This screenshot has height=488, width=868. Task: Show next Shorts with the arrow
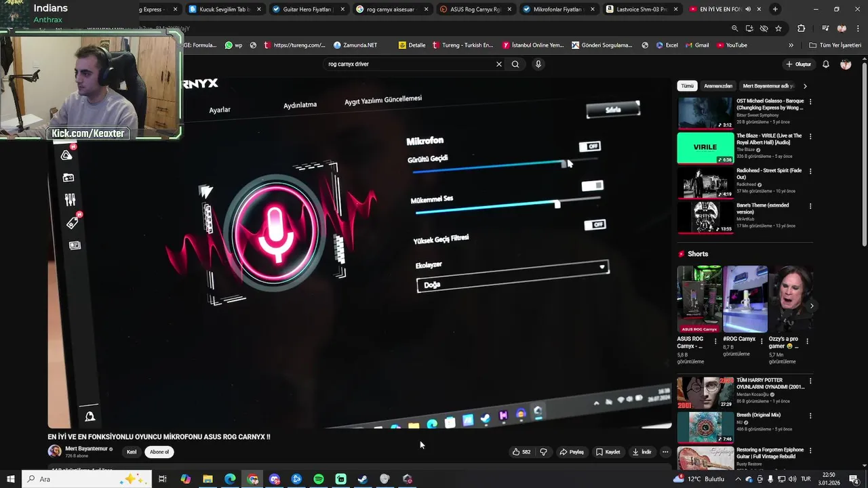(812, 306)
